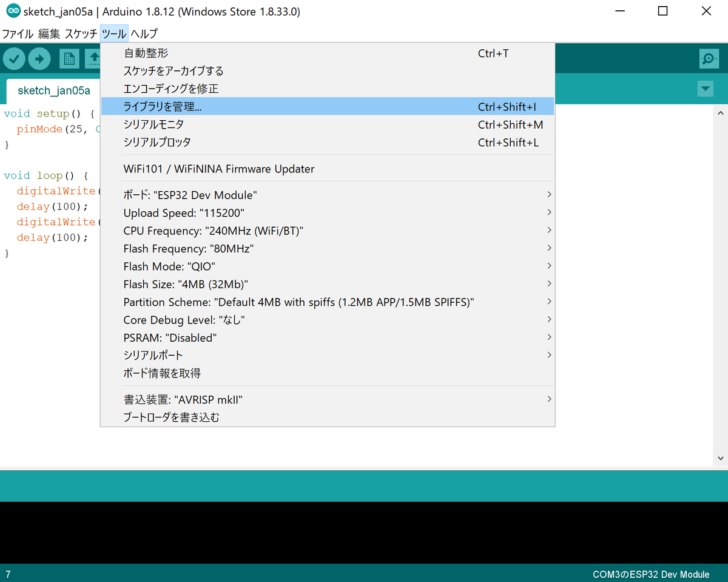The height and width of the screenshot is (582, 728).
Task: Click the status bar line number 7
Action: [x=8, y=574]
